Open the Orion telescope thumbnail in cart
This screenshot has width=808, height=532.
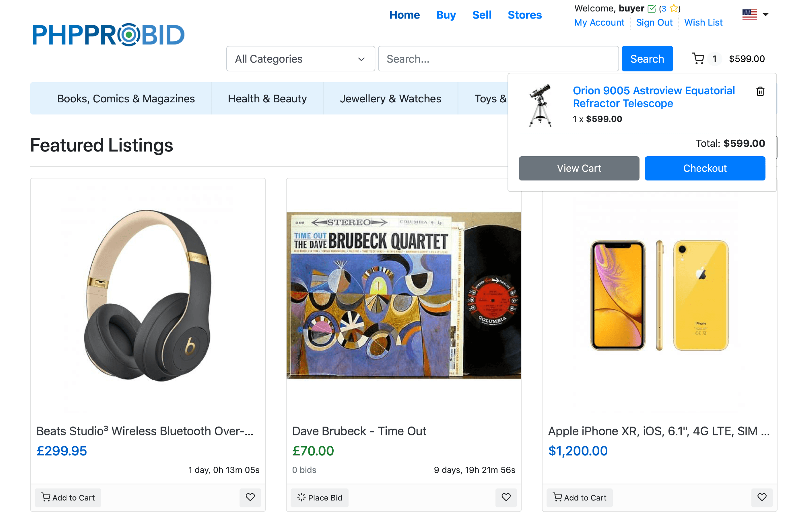click(540, 106)
